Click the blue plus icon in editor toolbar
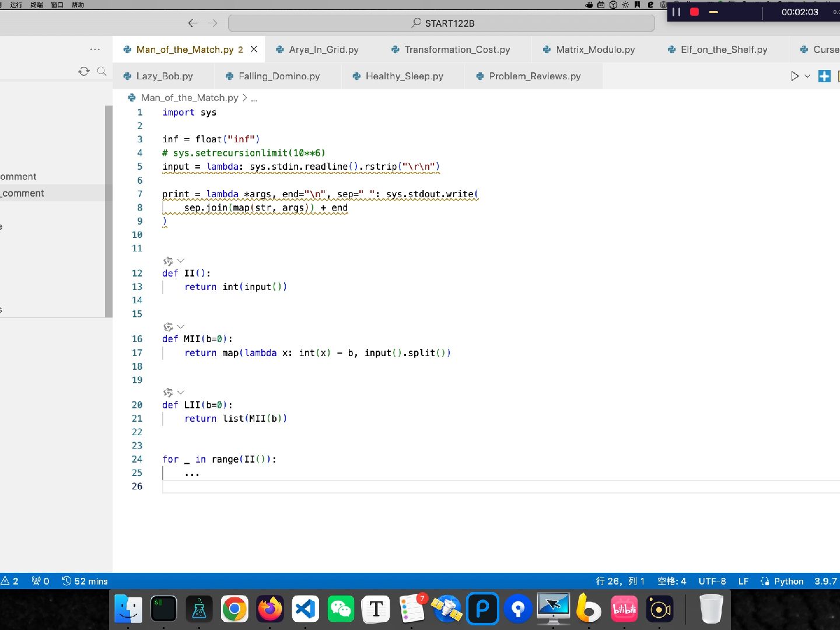The height and width of the screenshot is (630, 840). (x=824, y=76)
